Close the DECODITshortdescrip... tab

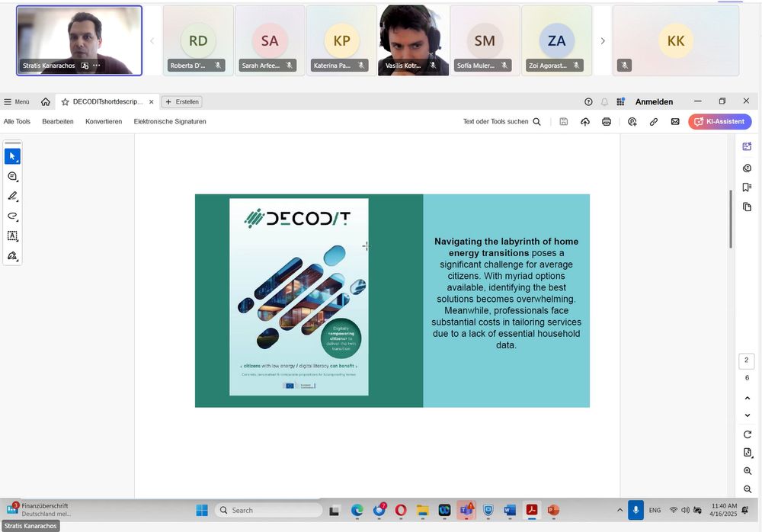coord(151,102)
